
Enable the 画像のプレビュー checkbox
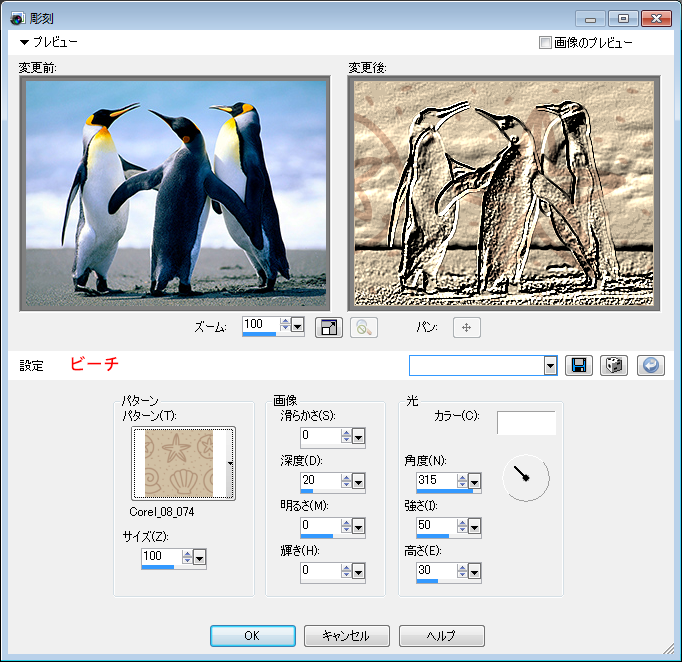tap(545, 43)
